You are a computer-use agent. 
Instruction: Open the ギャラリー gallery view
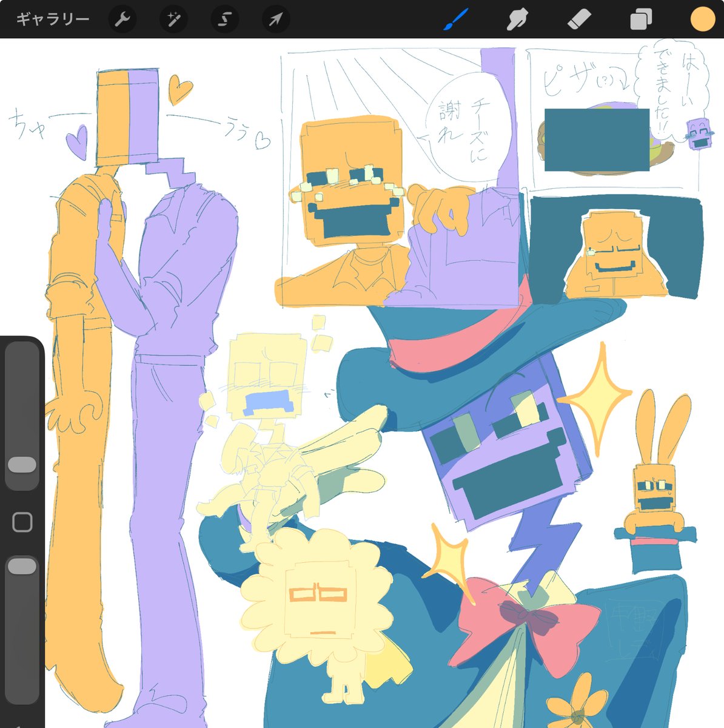coord(53,19)
